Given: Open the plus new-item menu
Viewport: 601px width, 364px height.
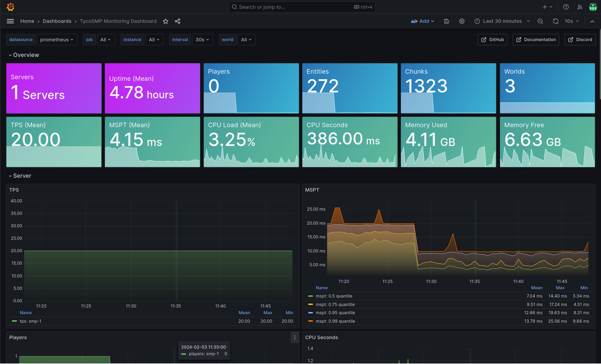Looking at the screenshot, I should 547,7.
